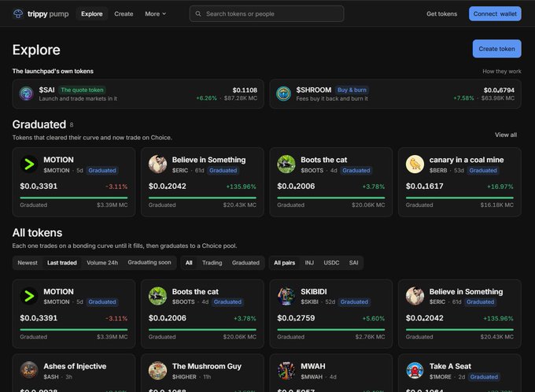The height and width of the screenshot is (392, 535).
Task: Click Boots the cat avatar in Graduated section
Action: tap(286, 164)
